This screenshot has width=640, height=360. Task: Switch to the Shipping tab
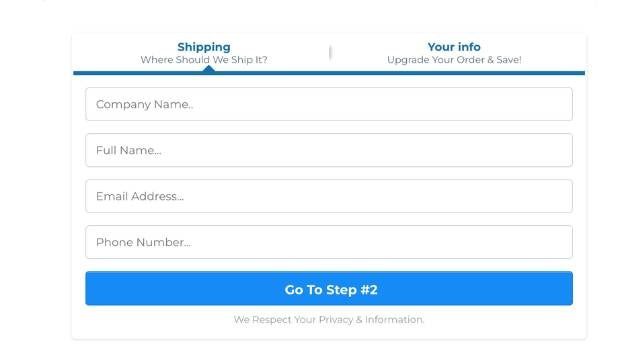click(x=204, y=47)
